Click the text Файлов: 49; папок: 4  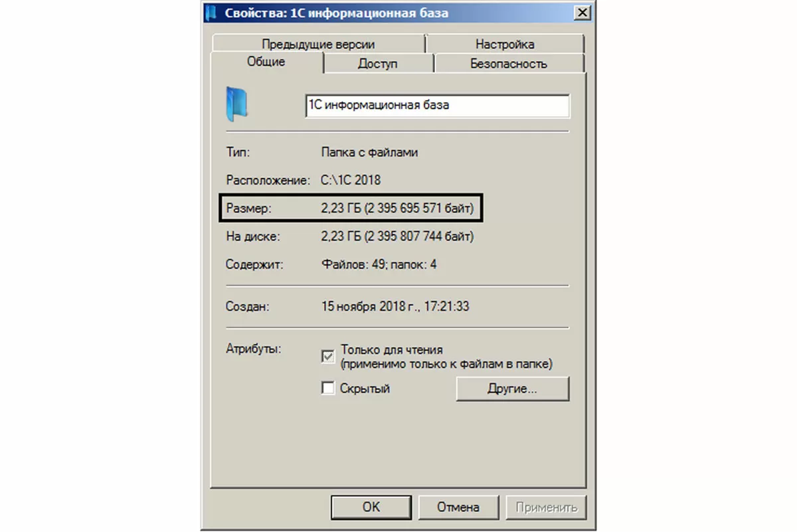379,264
